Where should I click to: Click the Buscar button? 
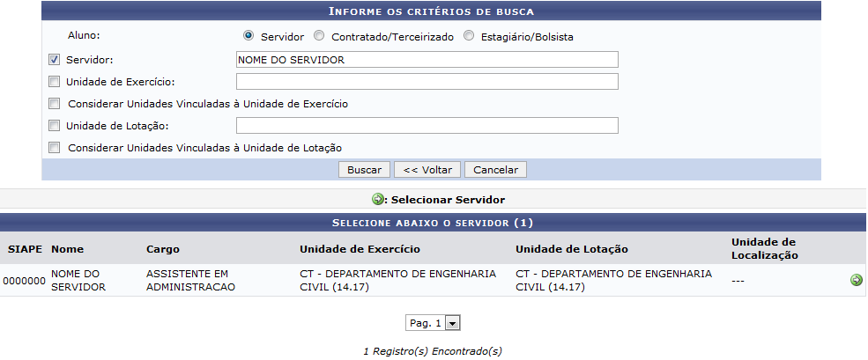point(364,170)
